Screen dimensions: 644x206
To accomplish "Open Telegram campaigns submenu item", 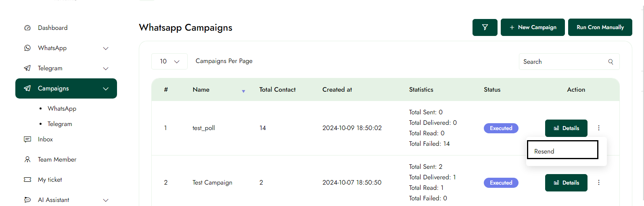I will tap(60, 124).
